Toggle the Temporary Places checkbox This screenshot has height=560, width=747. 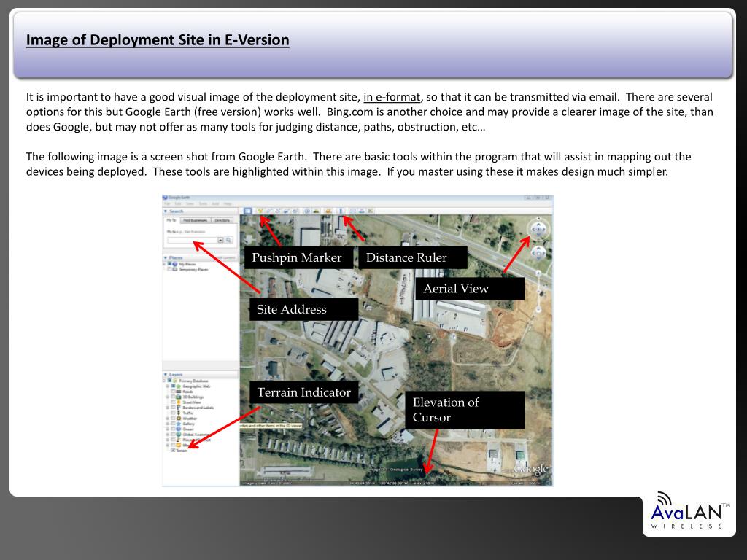pyautogui.click(x=169, y=269)
